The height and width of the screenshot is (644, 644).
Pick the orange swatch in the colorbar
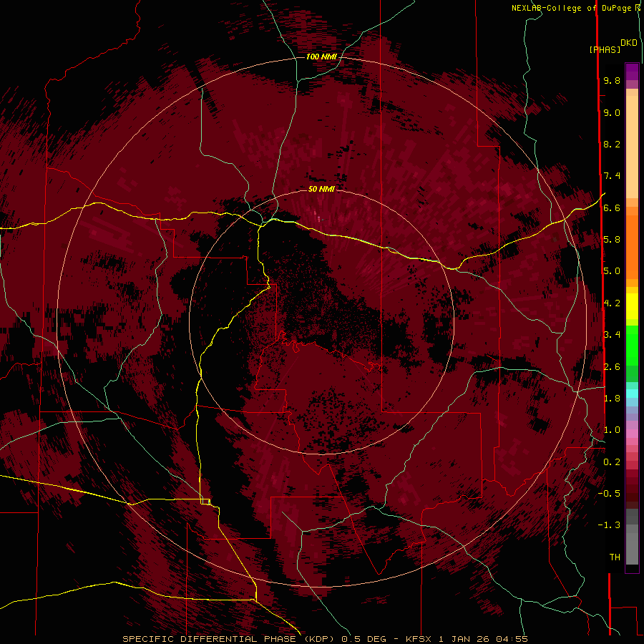tap(632, 246)
